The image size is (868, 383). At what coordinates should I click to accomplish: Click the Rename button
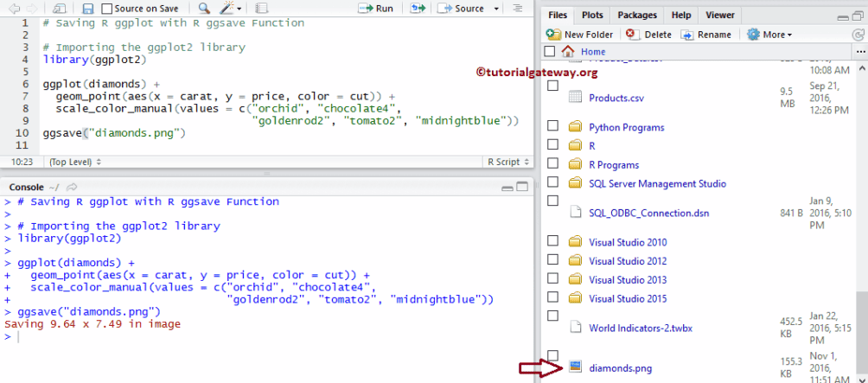pyautogui.click(x=705, y=35)
